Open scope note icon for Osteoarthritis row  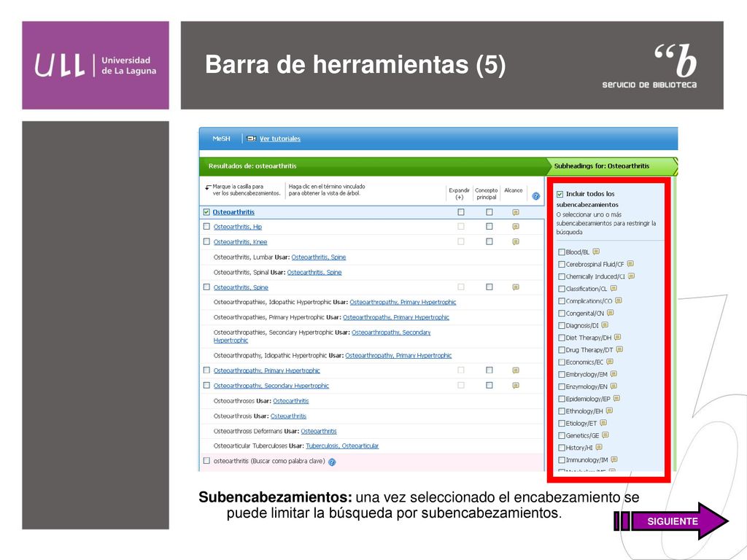[516, 212]
